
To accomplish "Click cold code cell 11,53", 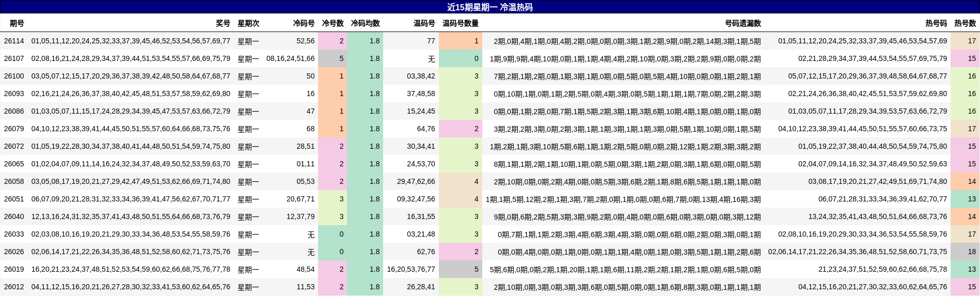I will pos(305,287).
